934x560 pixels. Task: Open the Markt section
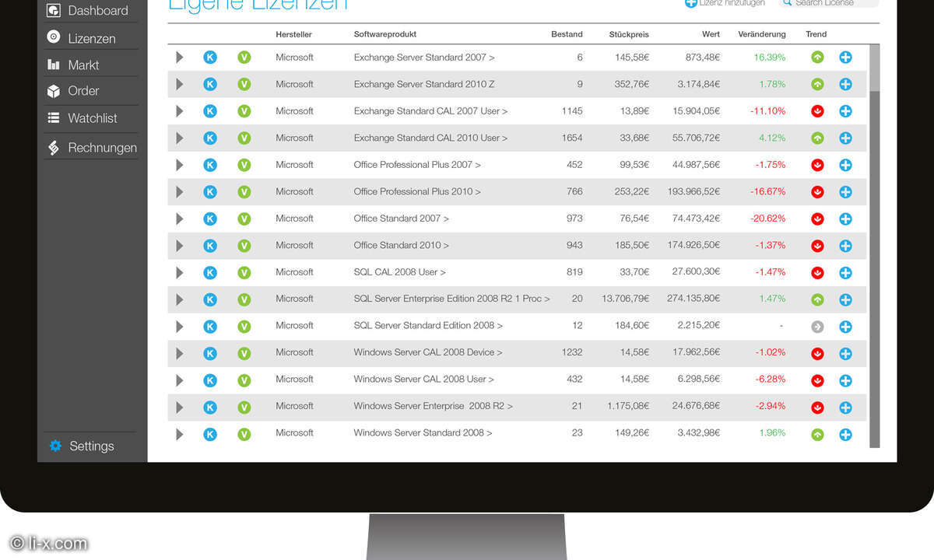click(73, 65)
